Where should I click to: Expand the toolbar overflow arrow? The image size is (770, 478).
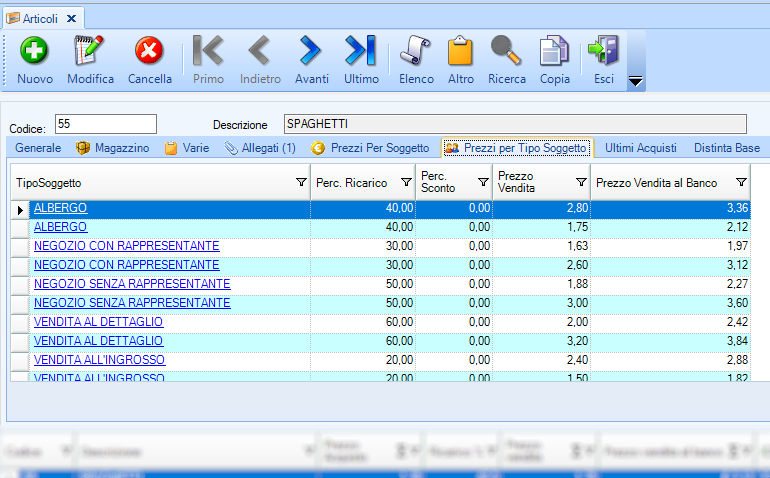coord(634,81)
